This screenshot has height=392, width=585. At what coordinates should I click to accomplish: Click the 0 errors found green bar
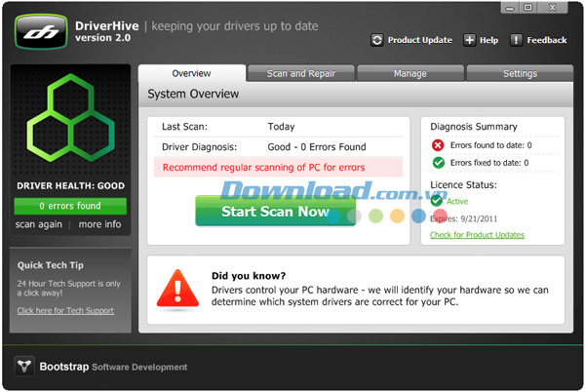pyautogui.click(x=70, y=206)
